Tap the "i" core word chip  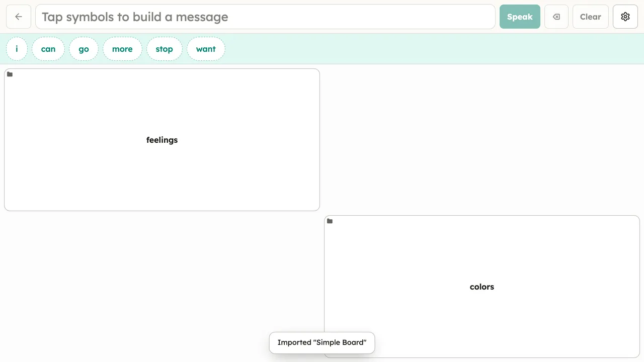tap(17, 49)
